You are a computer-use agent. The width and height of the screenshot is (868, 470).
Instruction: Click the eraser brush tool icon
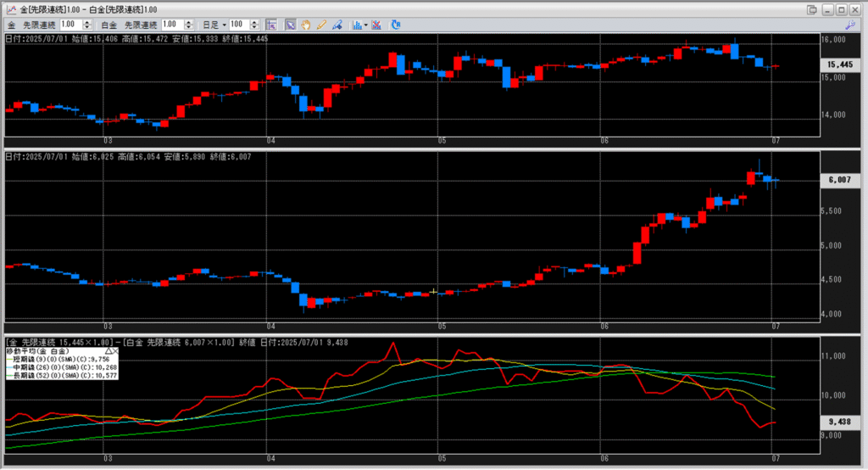336,25
